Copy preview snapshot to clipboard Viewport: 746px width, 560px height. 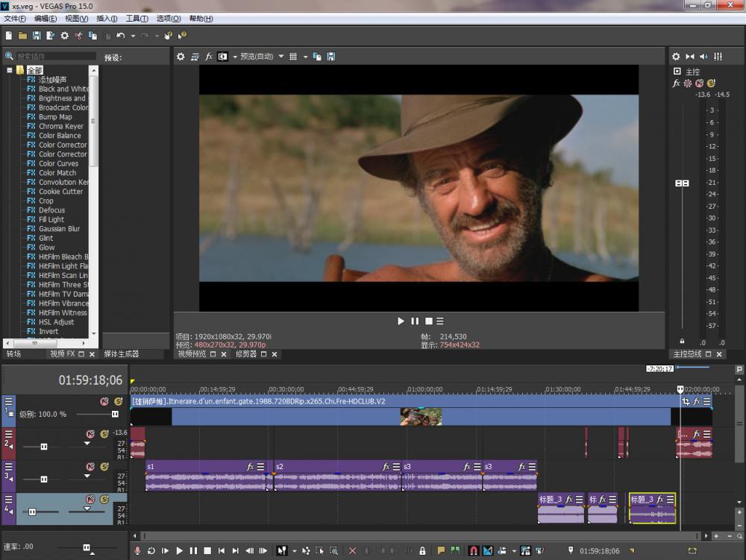(317, 57)
